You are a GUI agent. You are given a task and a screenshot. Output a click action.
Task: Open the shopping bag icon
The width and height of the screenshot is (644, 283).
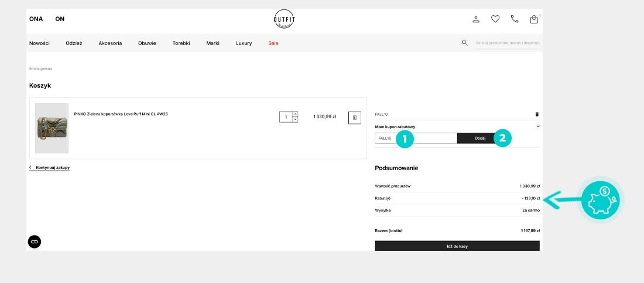coord(534,19)
